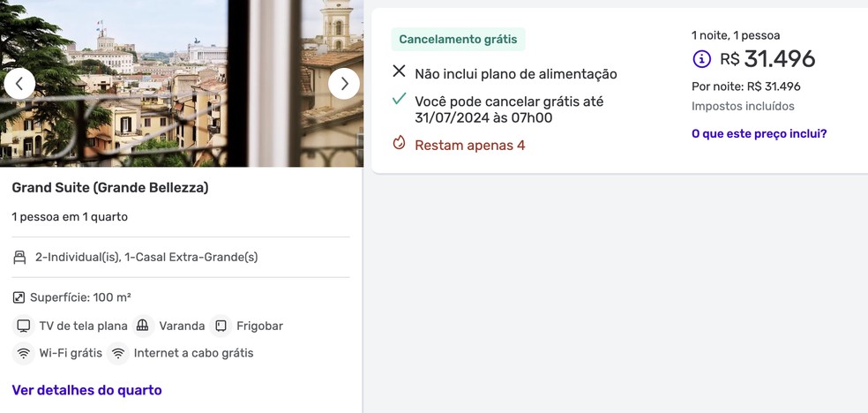Click the Grand Suite room photo
This screenshot has height=413, width=868.
click(182, 83)
